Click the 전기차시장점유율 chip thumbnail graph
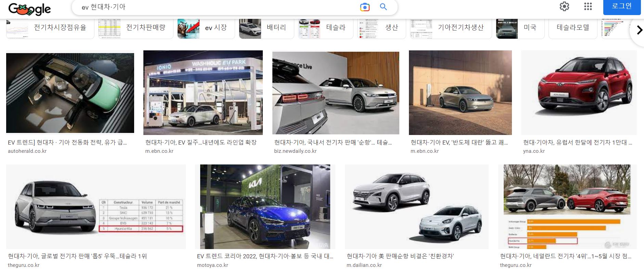Image resolution: width=644 pixels, height=271 pixels. click(x=17, y=28)
